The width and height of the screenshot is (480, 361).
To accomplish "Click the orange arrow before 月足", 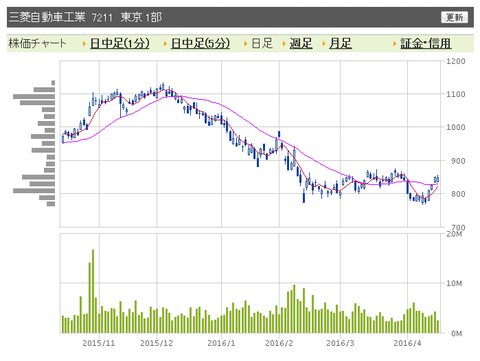I will pyautogui.click(x=324, y=44).
